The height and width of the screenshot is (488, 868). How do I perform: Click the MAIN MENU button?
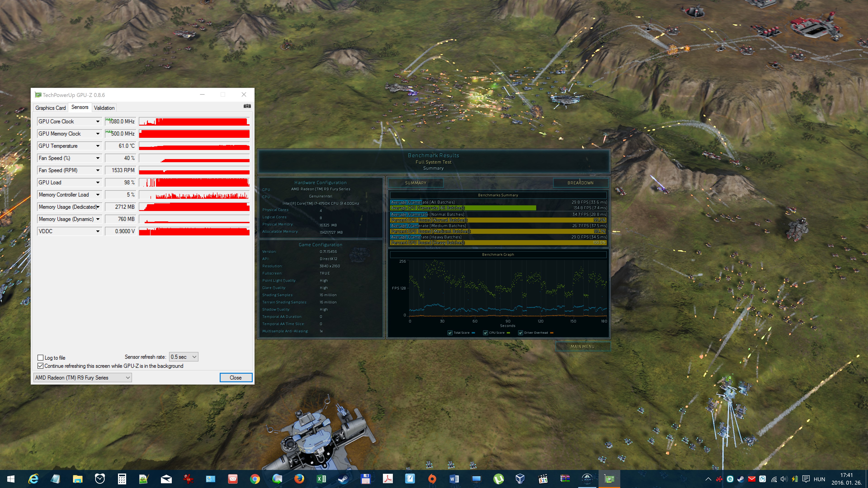coord(582,347)
